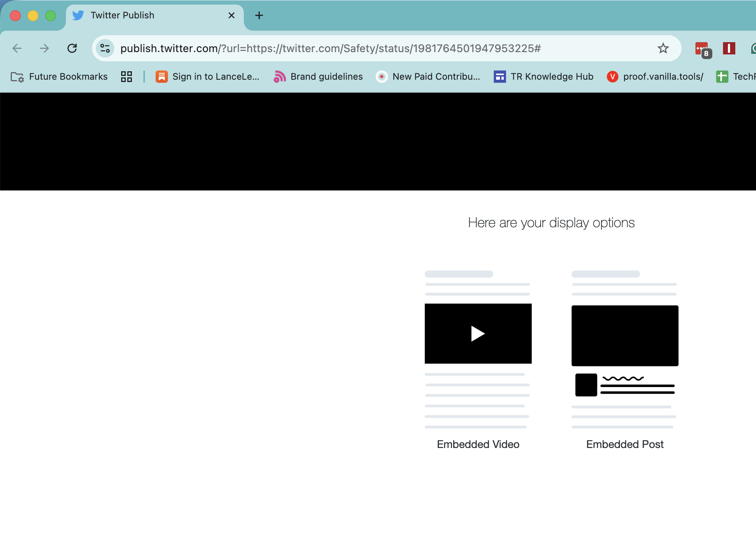
Task: Open proof.vanilla.tools bookmark
Action: click(x=655, y=77)
